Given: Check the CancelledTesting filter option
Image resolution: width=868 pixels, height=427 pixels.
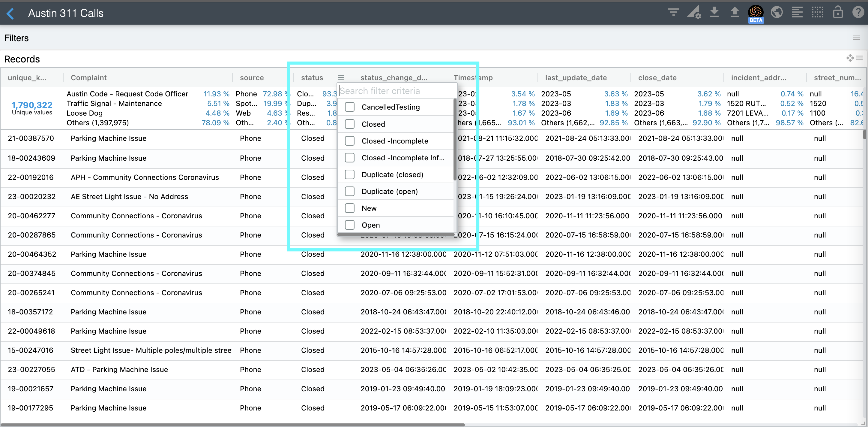Looking at the screenshot, I should pos(350,107).
